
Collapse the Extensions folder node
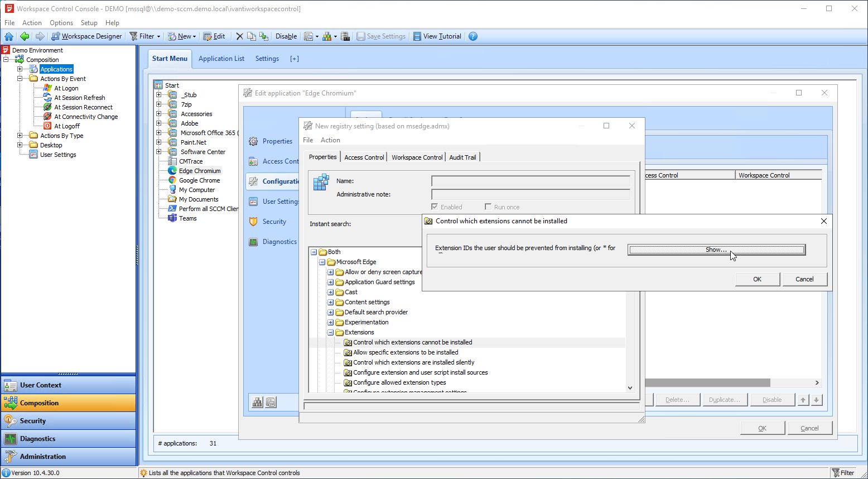[330, 332]
